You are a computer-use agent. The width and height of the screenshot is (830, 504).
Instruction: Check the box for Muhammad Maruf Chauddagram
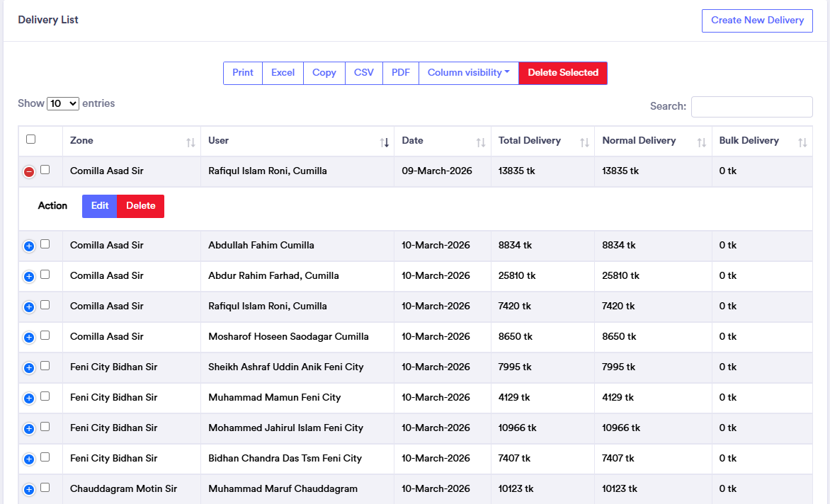(45, 488)
